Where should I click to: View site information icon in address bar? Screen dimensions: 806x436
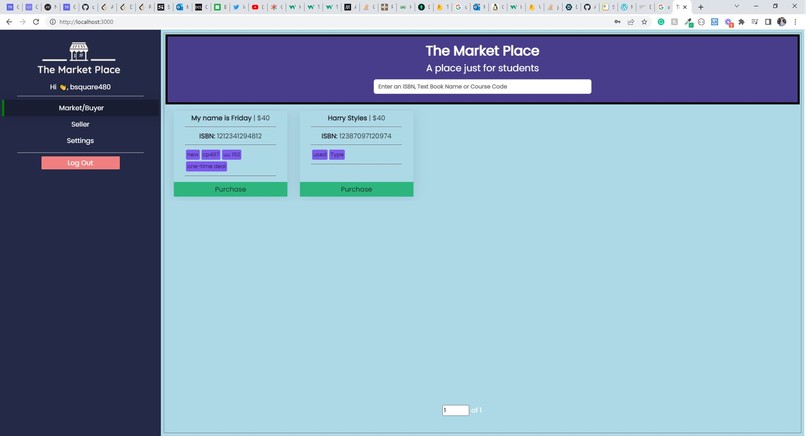point(52,22)
